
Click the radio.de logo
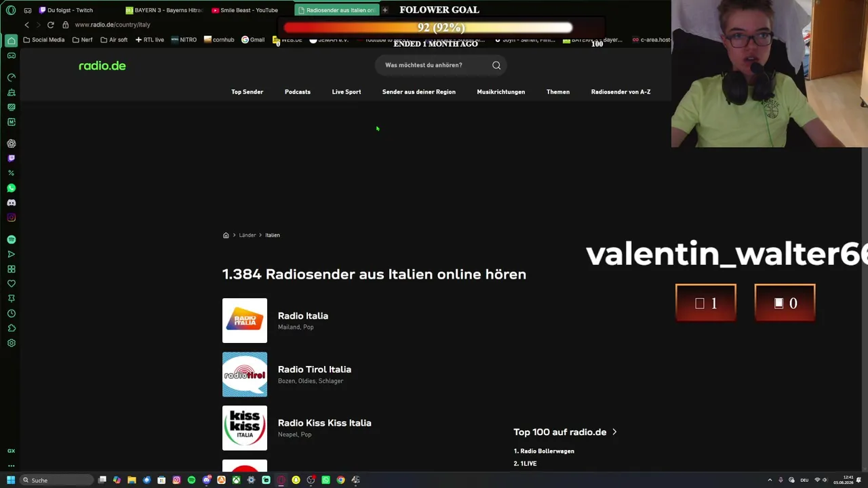pos(102,66)
